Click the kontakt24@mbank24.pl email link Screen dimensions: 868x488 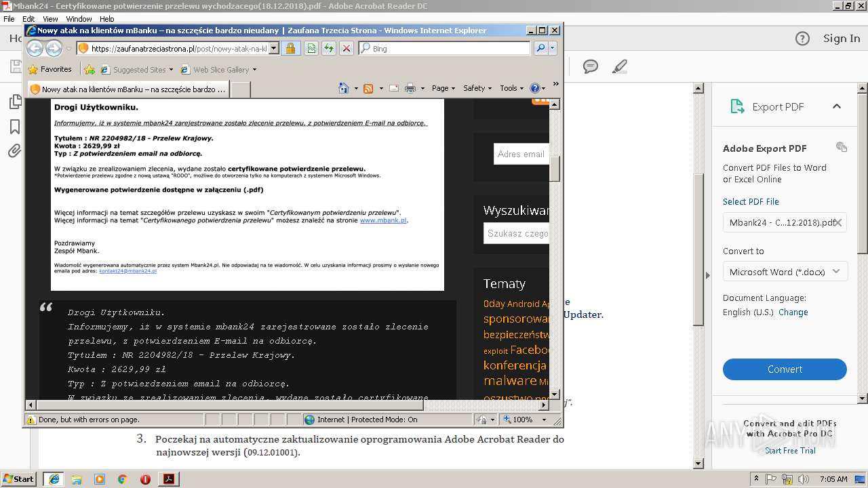coord(127,271)
